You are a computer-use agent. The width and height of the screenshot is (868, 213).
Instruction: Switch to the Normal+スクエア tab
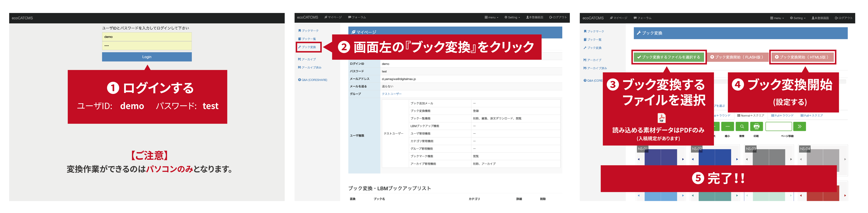click(x=751, y=115)
